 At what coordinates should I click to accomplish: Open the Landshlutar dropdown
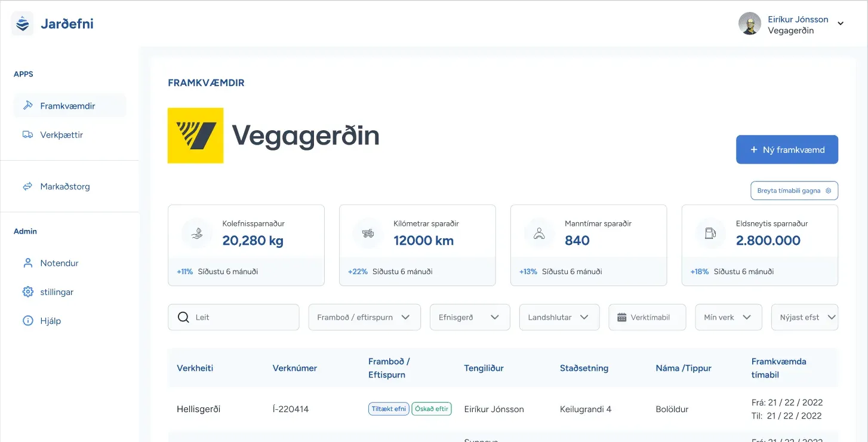(559, 317)
